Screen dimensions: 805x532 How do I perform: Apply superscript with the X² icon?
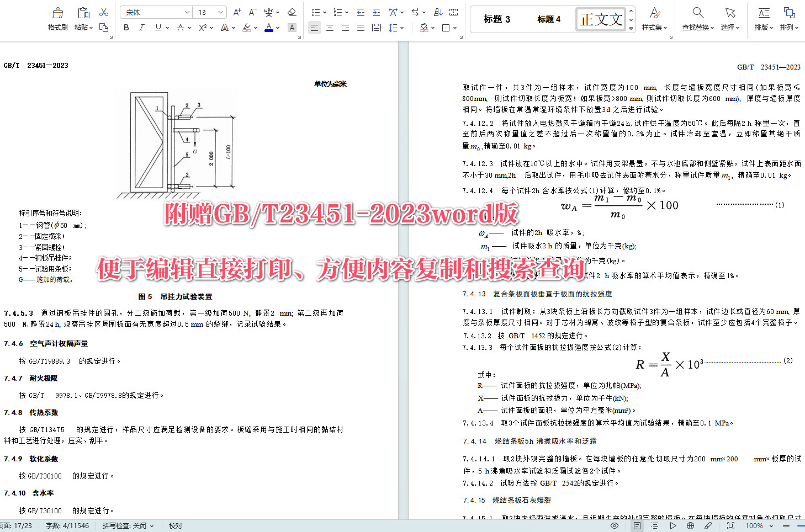202,28
